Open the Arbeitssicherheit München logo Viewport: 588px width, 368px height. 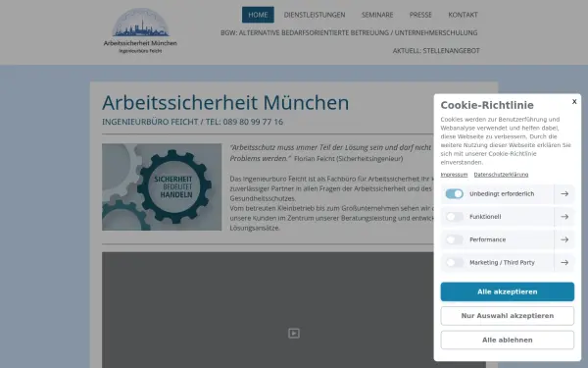tap(140, 30)
